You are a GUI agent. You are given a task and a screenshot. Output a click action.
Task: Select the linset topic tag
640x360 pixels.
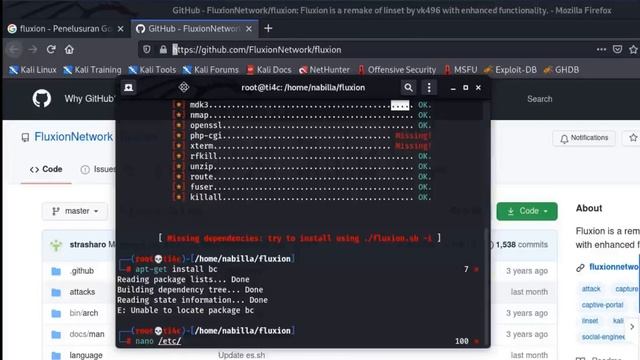click(590, 321)
